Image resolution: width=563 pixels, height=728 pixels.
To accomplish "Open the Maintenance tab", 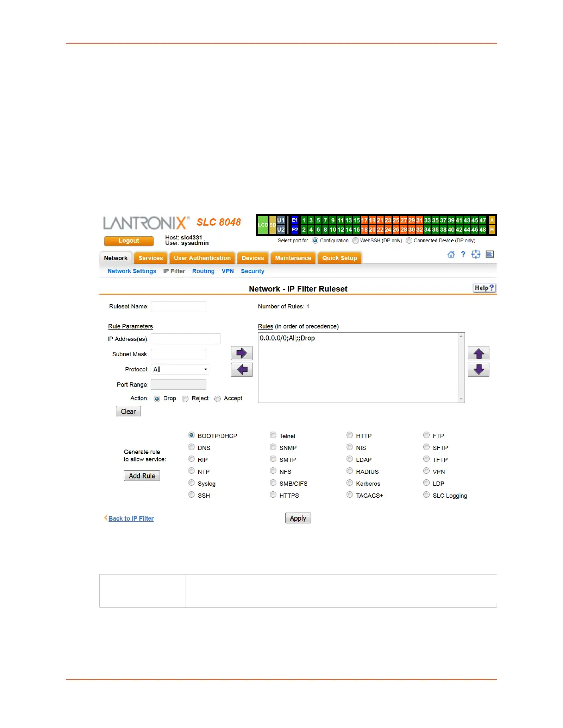I will point(293,258).
